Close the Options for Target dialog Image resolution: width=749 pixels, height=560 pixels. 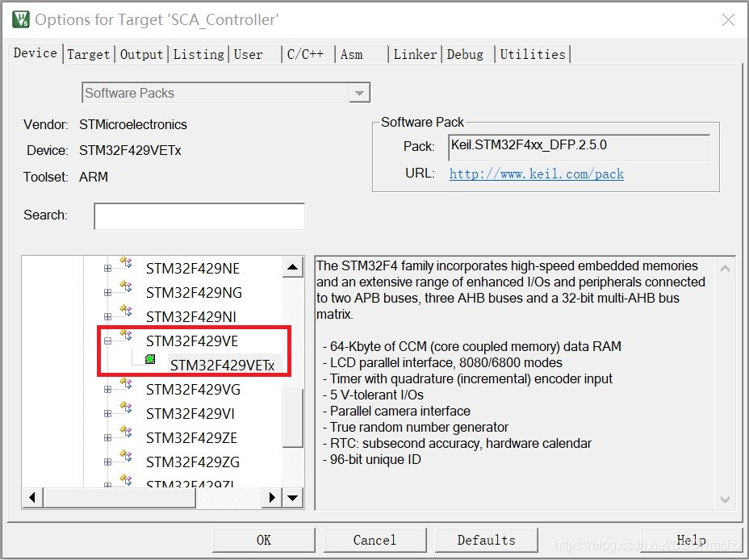tap(728, 19)
